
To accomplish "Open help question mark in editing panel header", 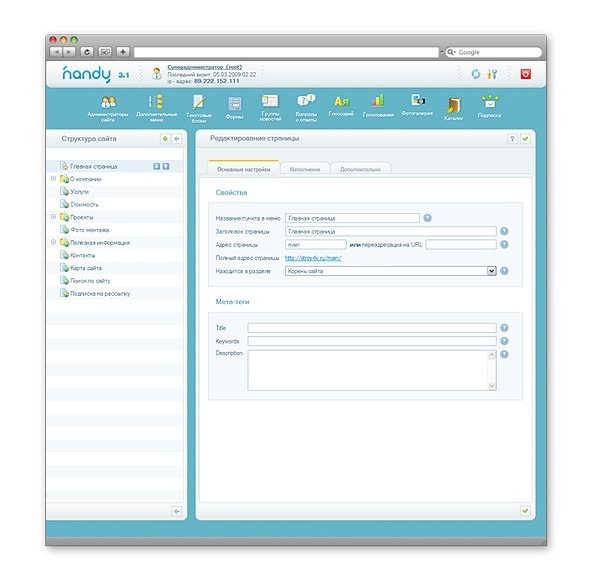I will pos(512,139).
